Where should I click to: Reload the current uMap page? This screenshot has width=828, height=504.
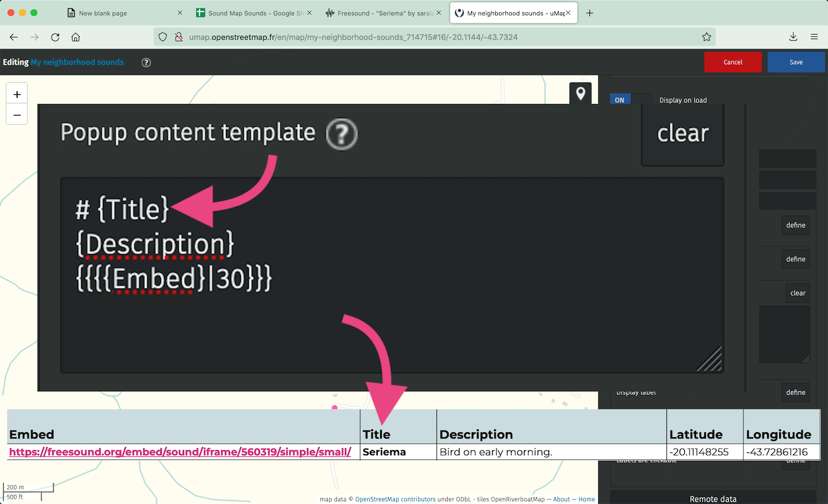click(x=55, y=37)
